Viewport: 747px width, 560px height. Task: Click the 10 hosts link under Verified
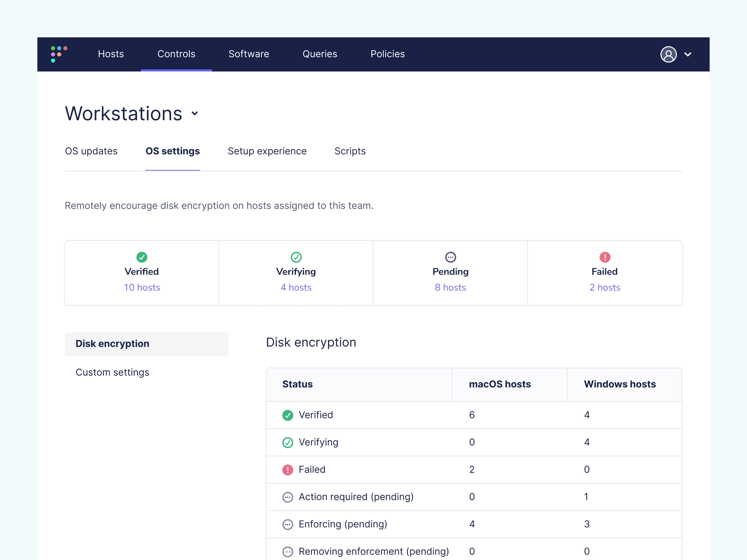point(142,287)
